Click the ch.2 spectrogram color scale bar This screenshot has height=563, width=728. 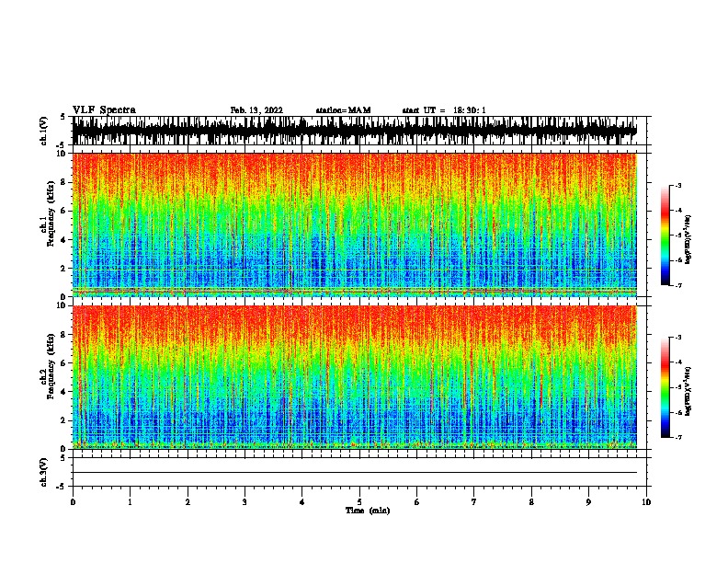pyautogui.click(x=665, y=387)
